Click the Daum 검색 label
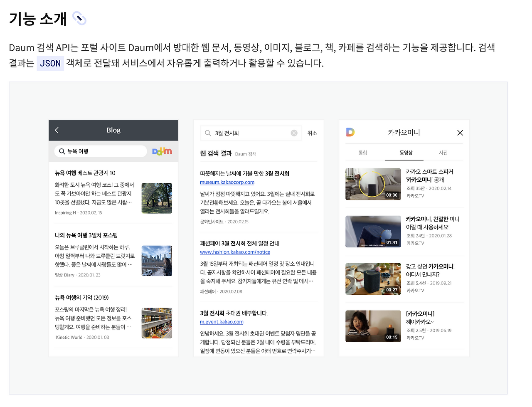Viewport: 532px width, 407px height. click(246, 154)
